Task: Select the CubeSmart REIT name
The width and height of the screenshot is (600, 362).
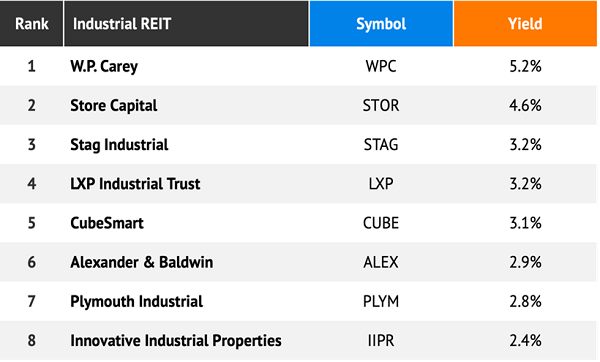Action: pyautogui.click(x=107, y=223)
